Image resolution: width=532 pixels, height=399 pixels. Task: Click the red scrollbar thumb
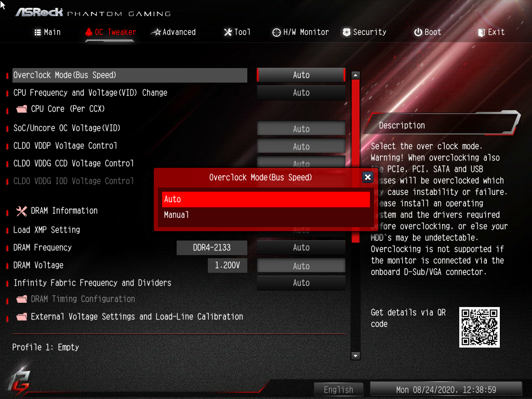355,161
